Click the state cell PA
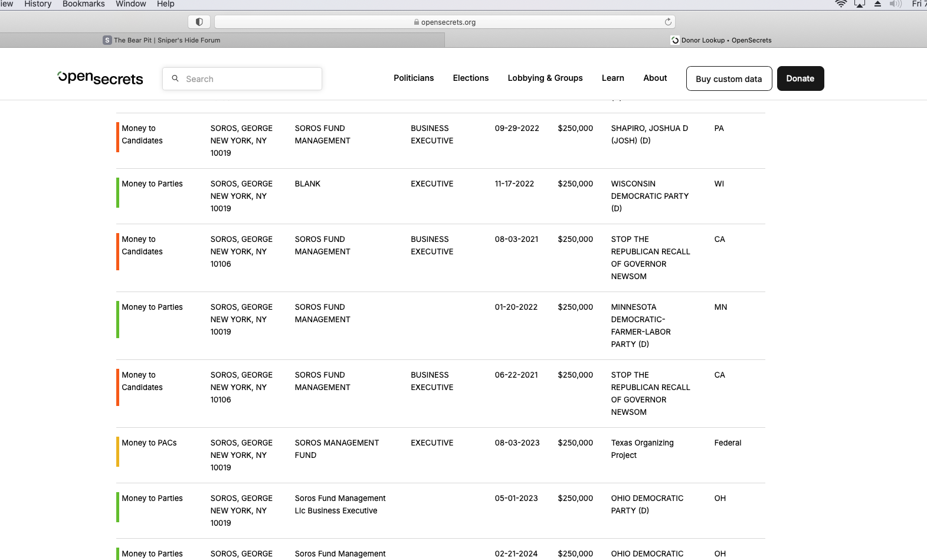The width and height of the screenshot is (927, 560). pyautogui.click(x=719, y=128)
